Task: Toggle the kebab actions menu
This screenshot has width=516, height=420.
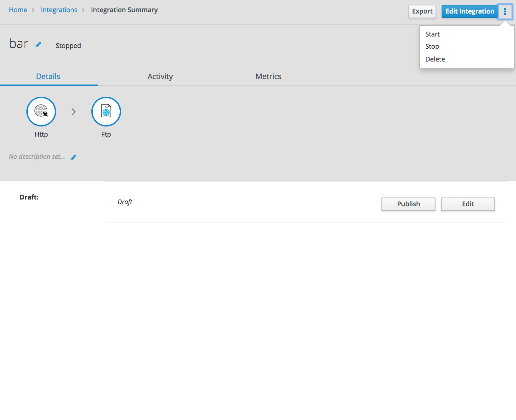Action: pos(505,11)
